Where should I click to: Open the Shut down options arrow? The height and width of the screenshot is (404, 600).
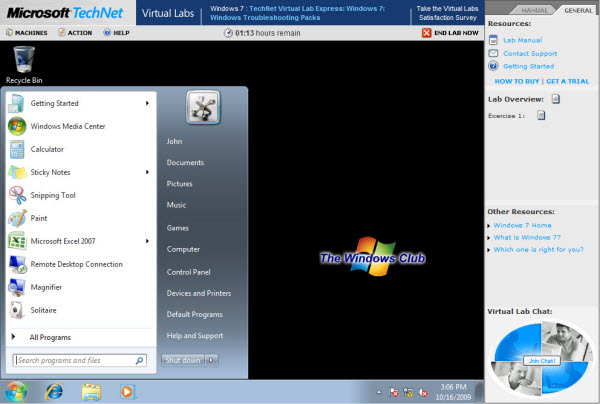[x=211, y=360]
